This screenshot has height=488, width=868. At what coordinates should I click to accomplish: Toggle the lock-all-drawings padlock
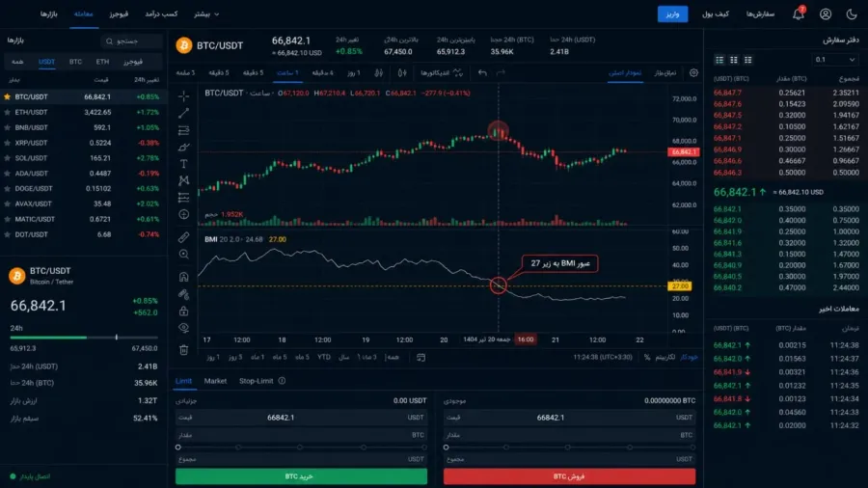184,312
